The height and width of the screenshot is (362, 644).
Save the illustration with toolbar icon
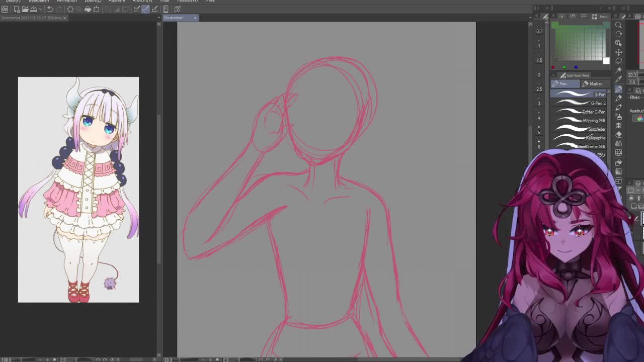click(33, 9)
